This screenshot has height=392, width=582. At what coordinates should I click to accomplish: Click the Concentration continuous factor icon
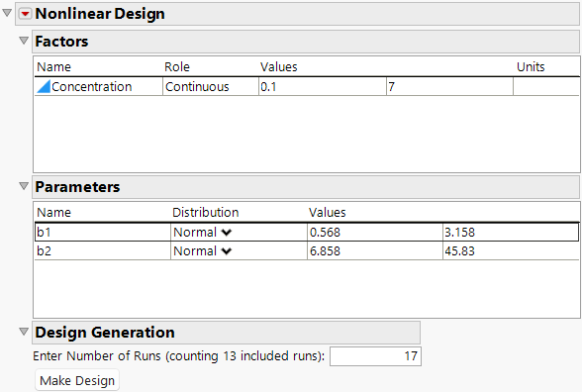44,86
